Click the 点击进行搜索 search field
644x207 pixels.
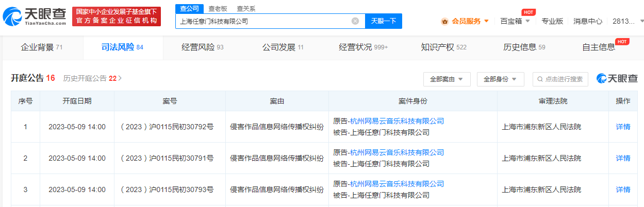(x=560, y=79)
